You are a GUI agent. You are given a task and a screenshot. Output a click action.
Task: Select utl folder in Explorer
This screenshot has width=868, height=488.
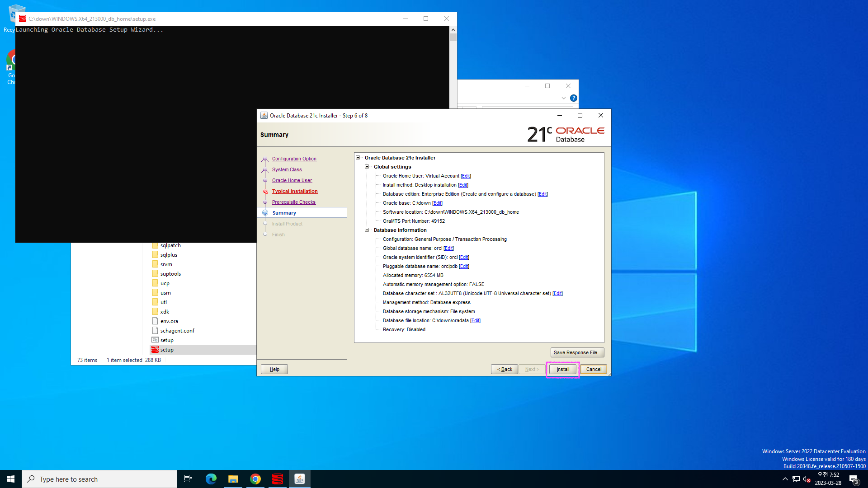tap(163, 302)
